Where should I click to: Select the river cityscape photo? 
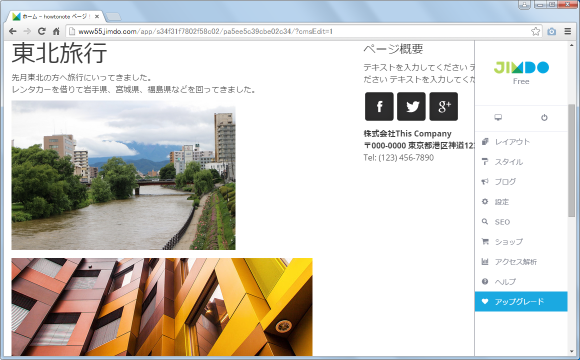click(124, 175)
